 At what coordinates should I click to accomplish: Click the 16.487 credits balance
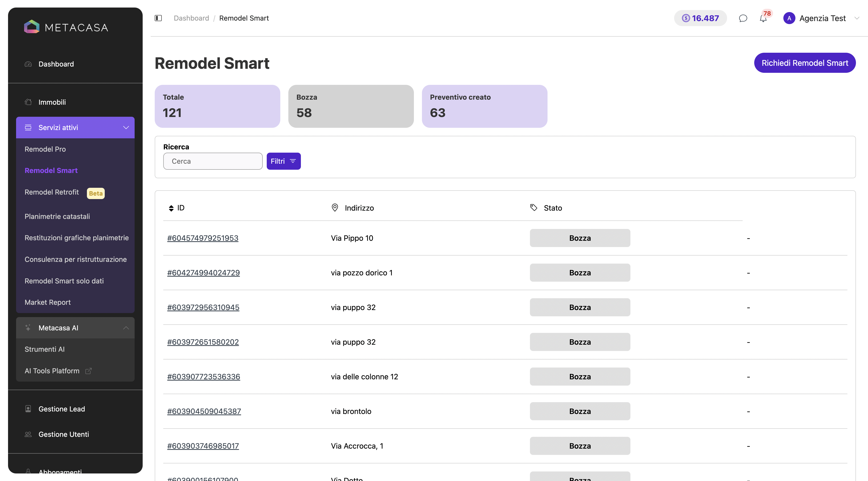pyautogui.click(x=700, y=18)
